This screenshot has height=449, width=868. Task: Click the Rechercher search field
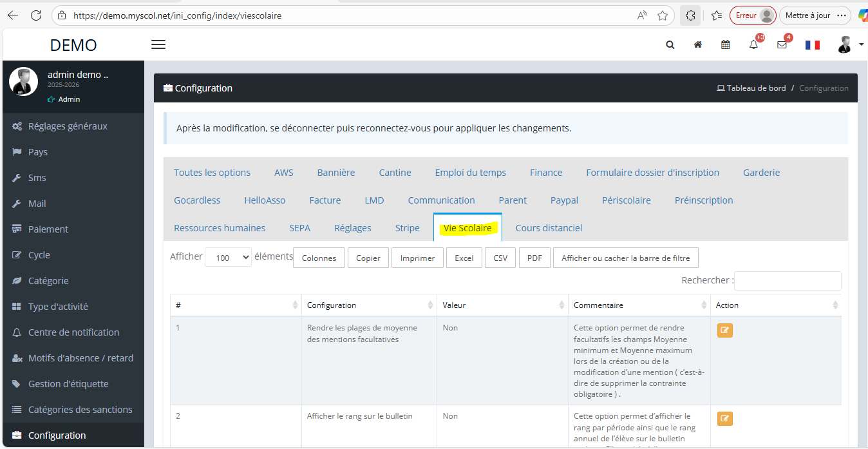click(788, 280)
